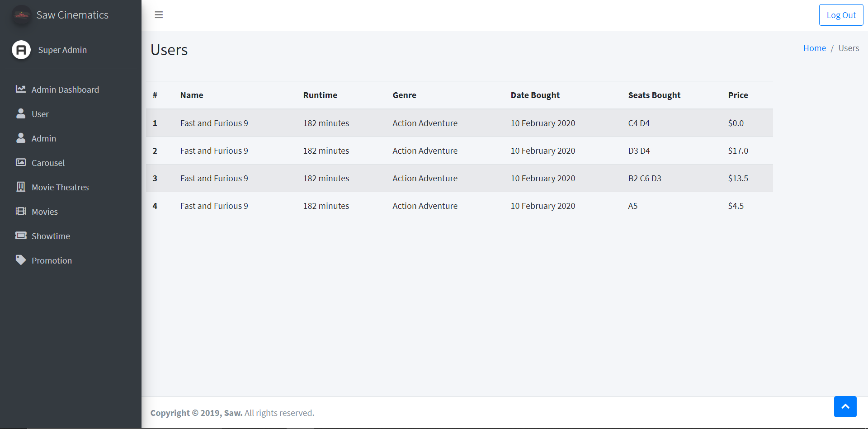The height and width of the screenshot is (429, 868).
Task: Click the Promotion tag icon
Action: (21, 260)
